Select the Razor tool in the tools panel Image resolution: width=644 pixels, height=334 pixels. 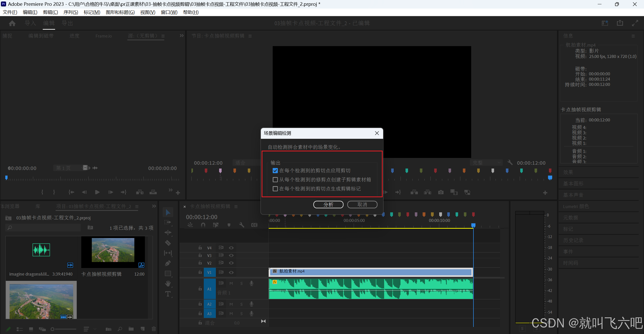coord(168,243)
